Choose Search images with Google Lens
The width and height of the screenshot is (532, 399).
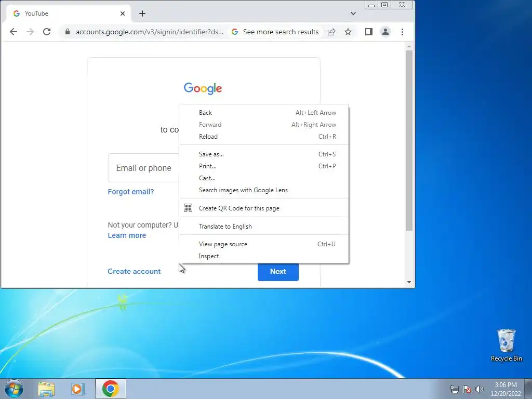[263, 190]
